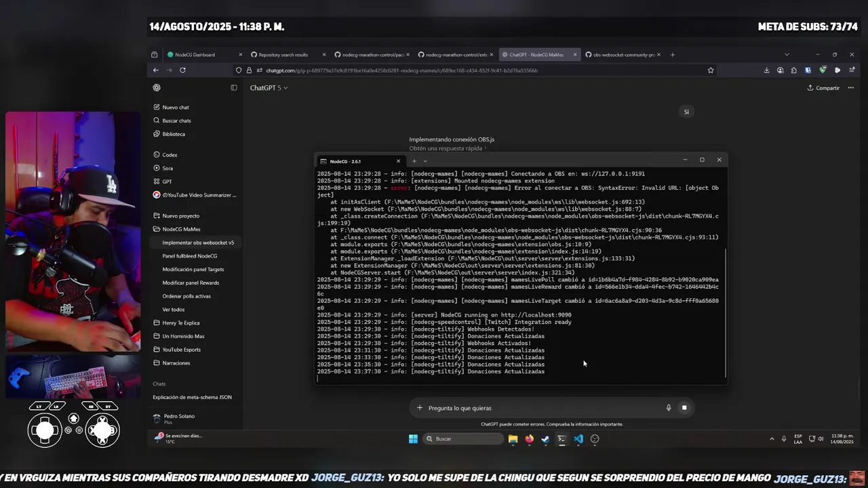Open Visual Studio Code from the taskbar
Image resolution: width=868 pixels, height=488 pixels.
[578, 439]
